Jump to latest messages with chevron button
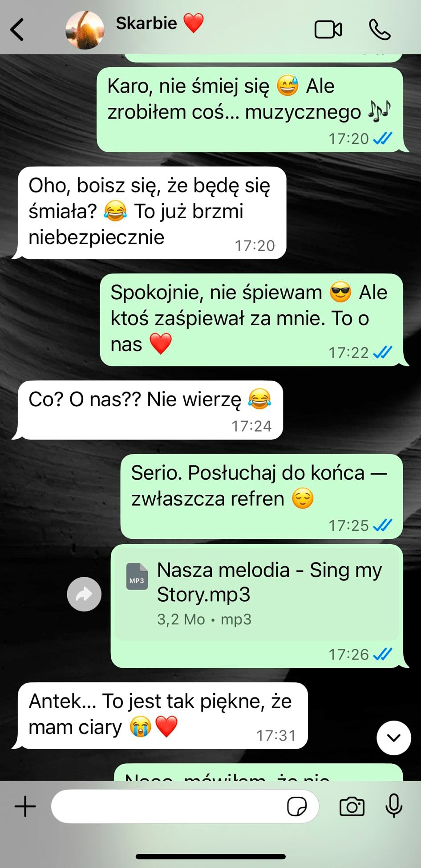The image size is (421, 868). (393, 738)
